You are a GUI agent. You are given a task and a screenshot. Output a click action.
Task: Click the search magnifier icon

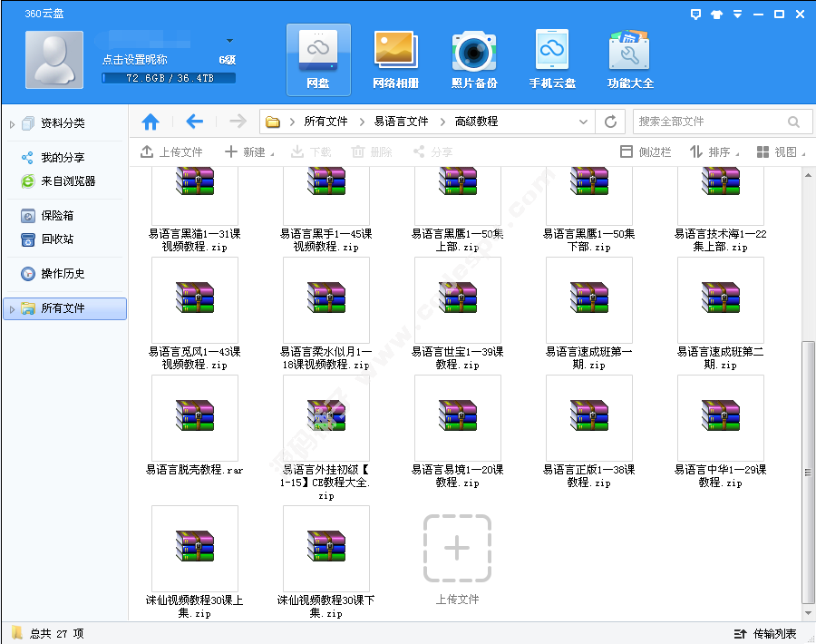[793, 122]
